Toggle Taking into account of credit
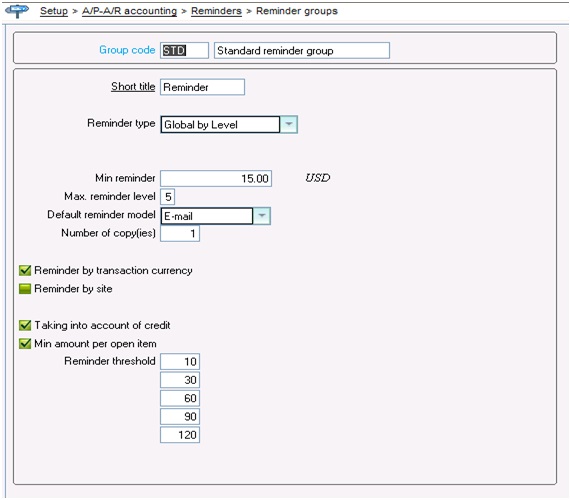This screenshot has height=500, width=570. [25, 325]
